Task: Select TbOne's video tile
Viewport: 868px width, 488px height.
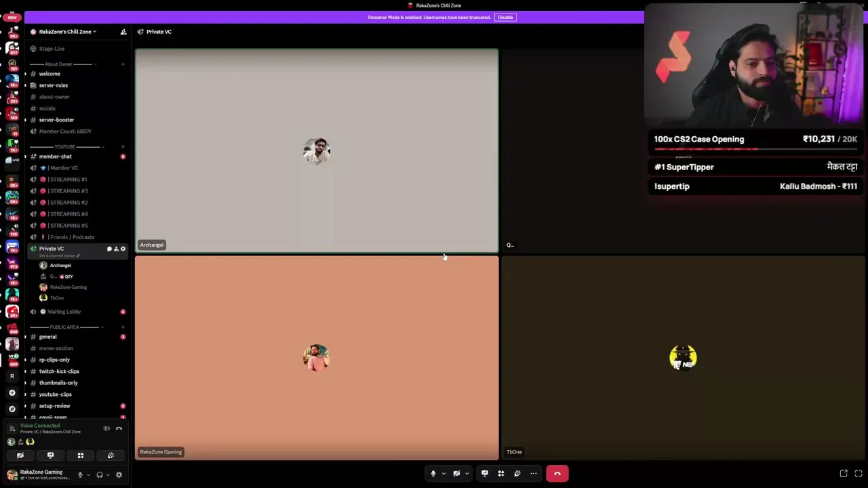Action: pyautogui.click(x=683, y=358)
